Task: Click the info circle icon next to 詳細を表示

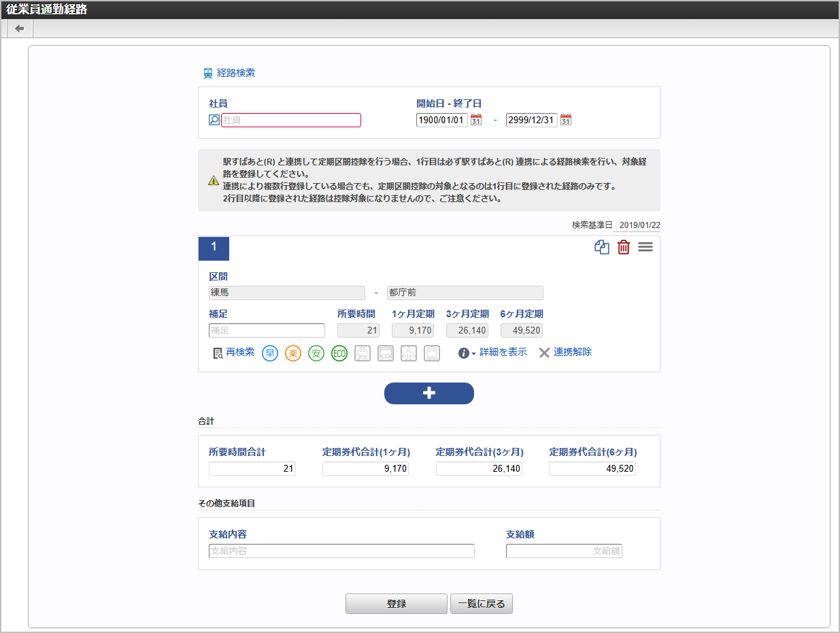Action: (464, 353)
